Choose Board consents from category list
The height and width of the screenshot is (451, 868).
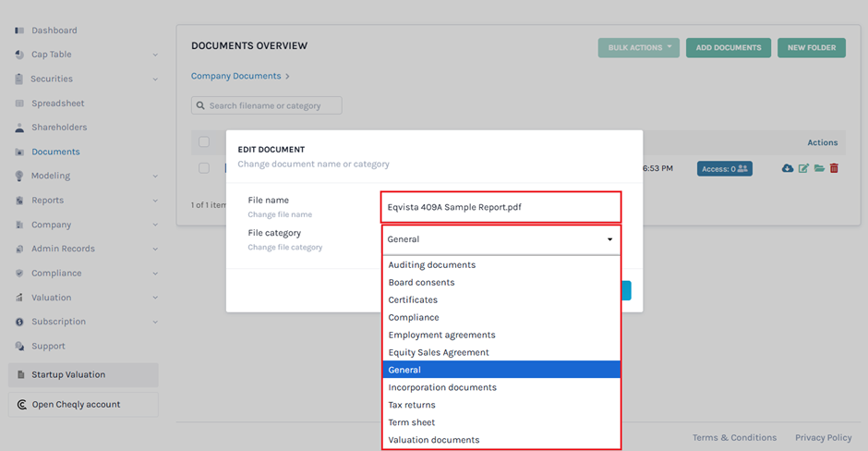(421, 283)
